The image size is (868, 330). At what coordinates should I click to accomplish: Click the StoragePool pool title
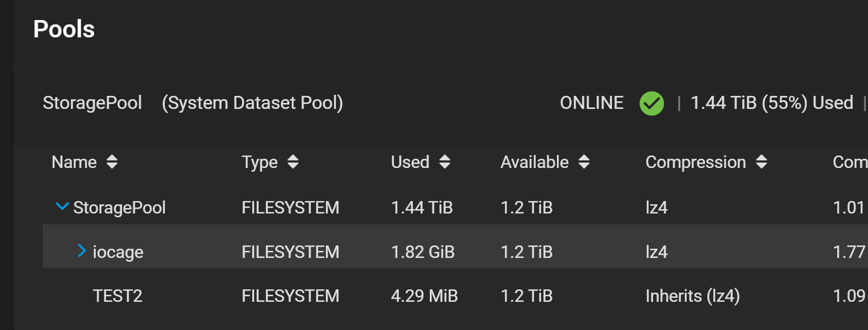coord(93,103)
